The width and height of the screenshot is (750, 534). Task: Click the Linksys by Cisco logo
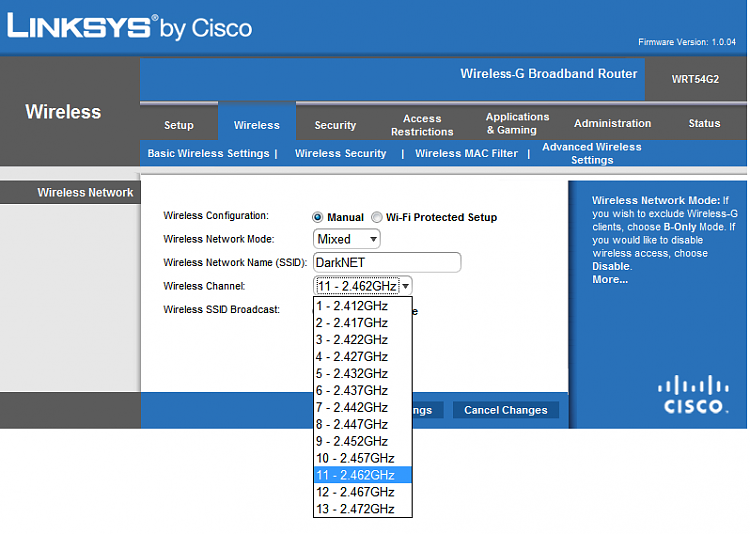[x=129, y=27]
